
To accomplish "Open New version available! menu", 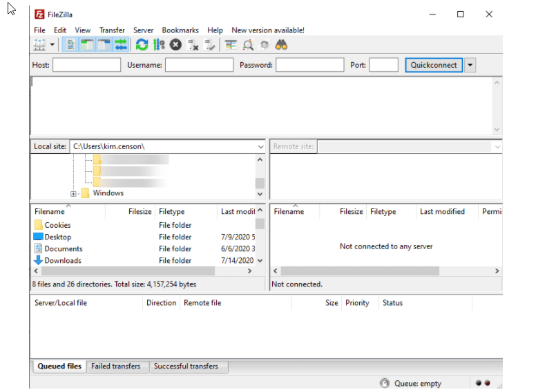I will [268, 30].
